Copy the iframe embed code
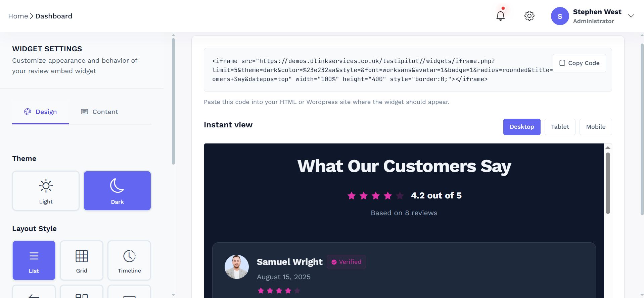The width and height of the screenshot is (644, 298). (x=579, y=63)
